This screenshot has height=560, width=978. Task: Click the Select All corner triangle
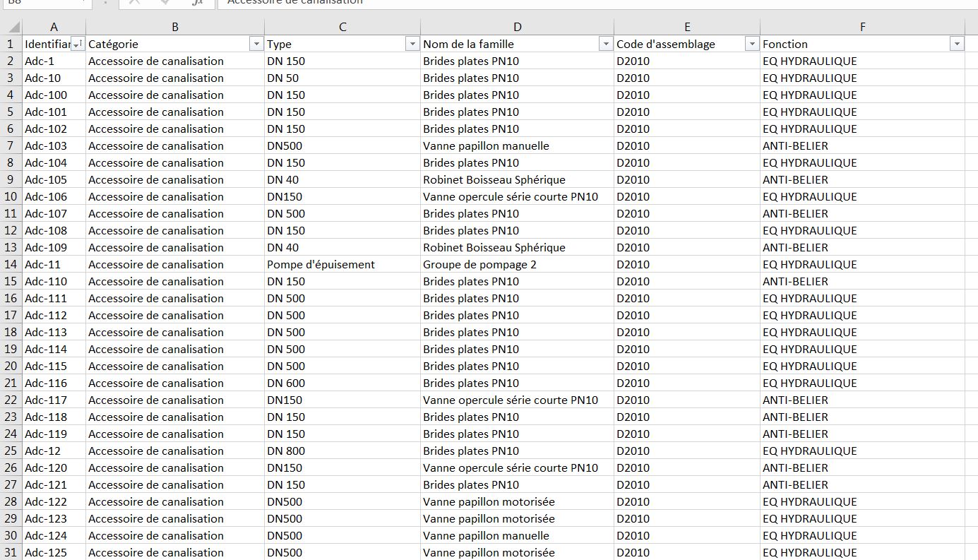11,27
